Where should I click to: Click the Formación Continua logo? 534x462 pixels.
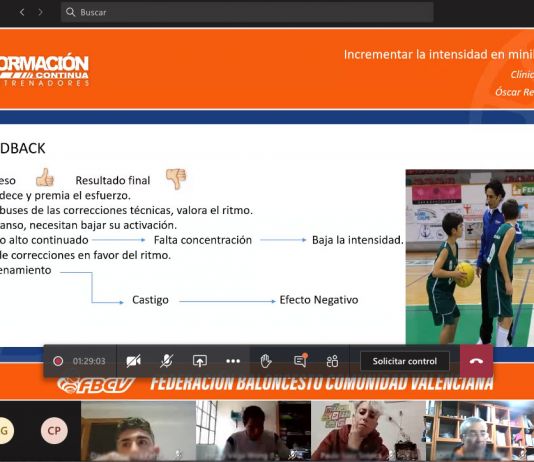point(44,70)
